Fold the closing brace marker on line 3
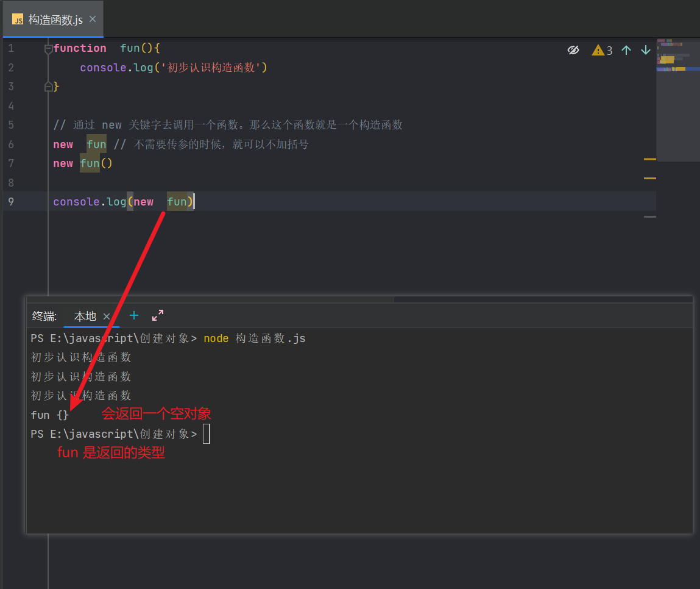Viewport: 700px width, 589px height. pyautogui.click(x=49, y=87)
